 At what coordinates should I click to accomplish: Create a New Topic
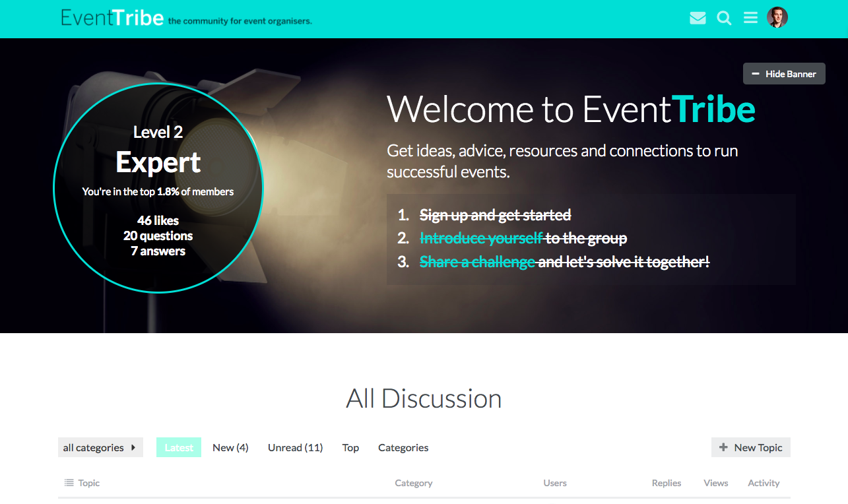coord(750,447)
